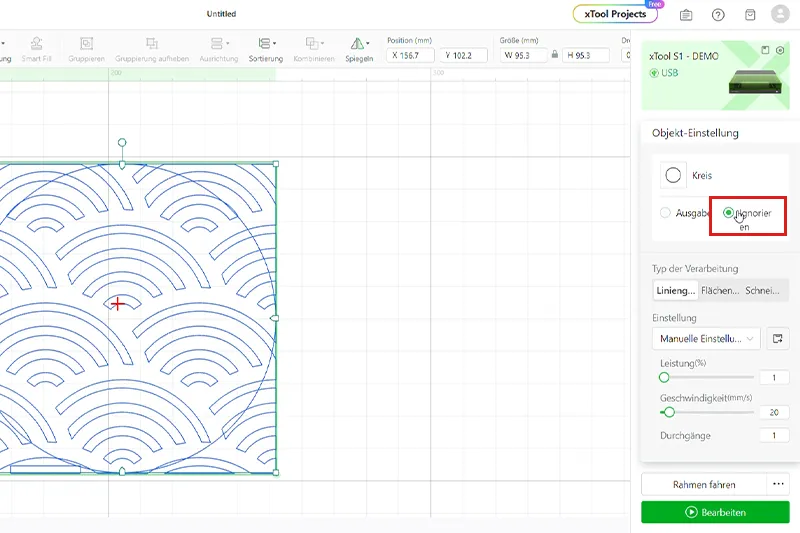
Task: Click the save settings icon beside dropdown
Action: (778, 339)
